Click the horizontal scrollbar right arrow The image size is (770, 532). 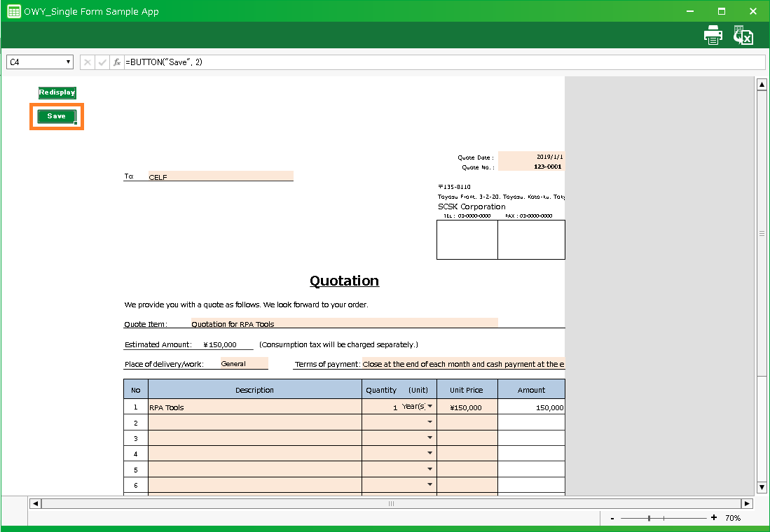[x=747, y=503]
